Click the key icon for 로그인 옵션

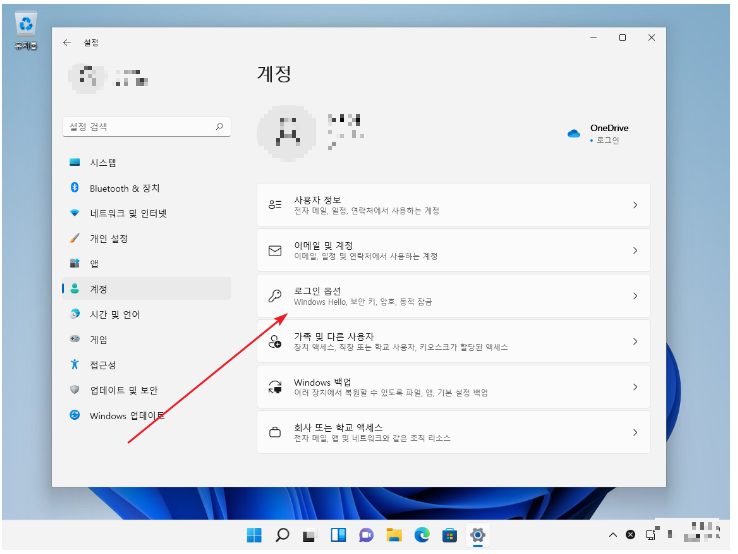click(275, 296)
